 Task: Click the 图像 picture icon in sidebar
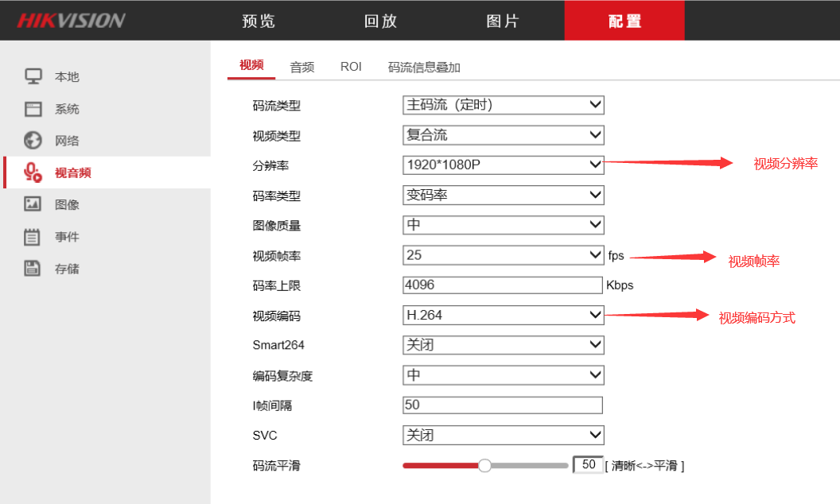pyautogui.click(x=33, y=204)
